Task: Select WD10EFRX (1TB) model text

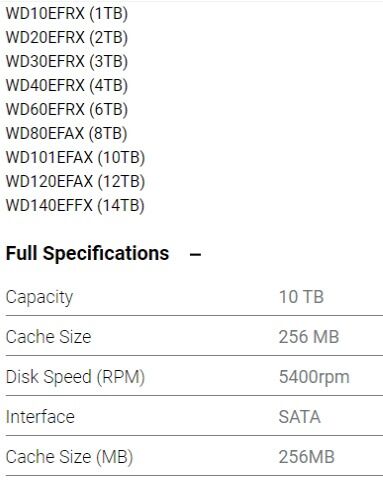Action: (67, 14)
